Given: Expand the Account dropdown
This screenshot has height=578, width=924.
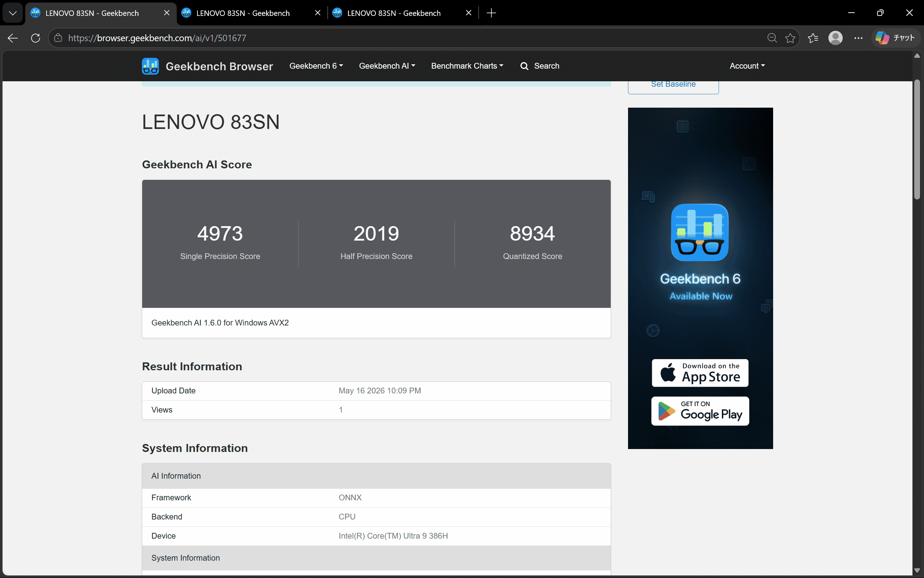Looking at the screenshot, I should (x=747, y=66).
